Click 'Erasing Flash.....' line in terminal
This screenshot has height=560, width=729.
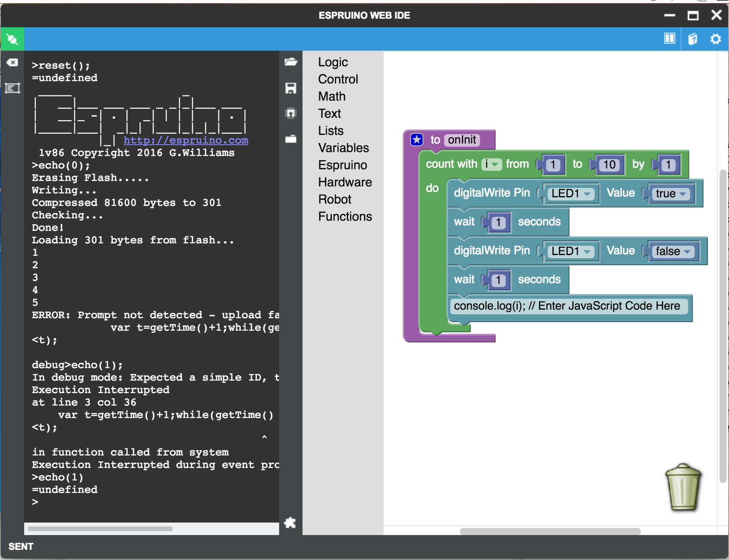click(x=90, y=178)
